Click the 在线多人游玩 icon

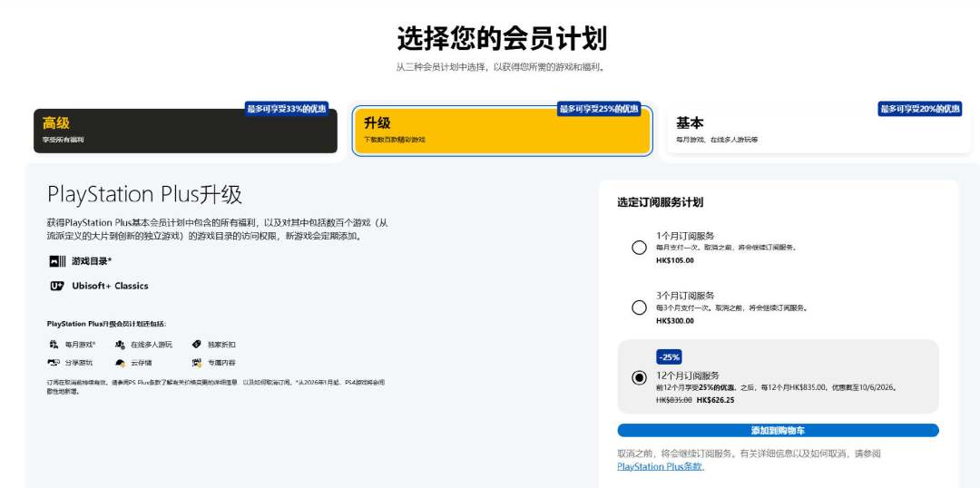[x=120, y=345]
